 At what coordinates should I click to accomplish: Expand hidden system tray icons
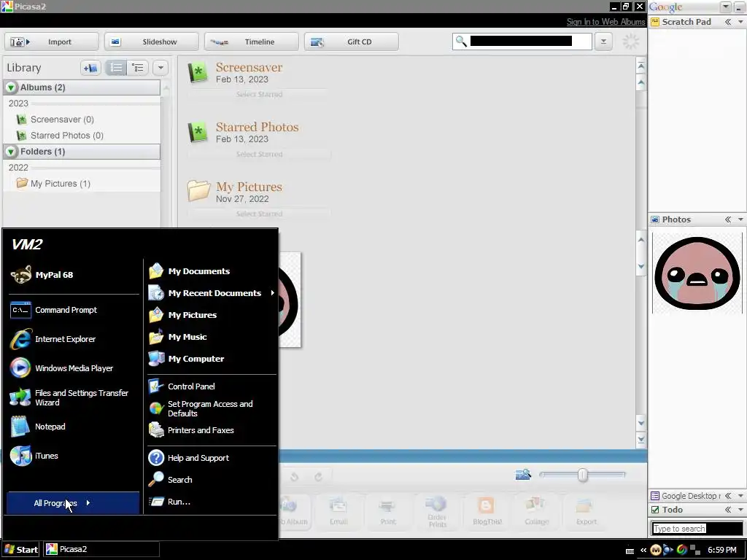pyautogui.click(x=643, y=550)
